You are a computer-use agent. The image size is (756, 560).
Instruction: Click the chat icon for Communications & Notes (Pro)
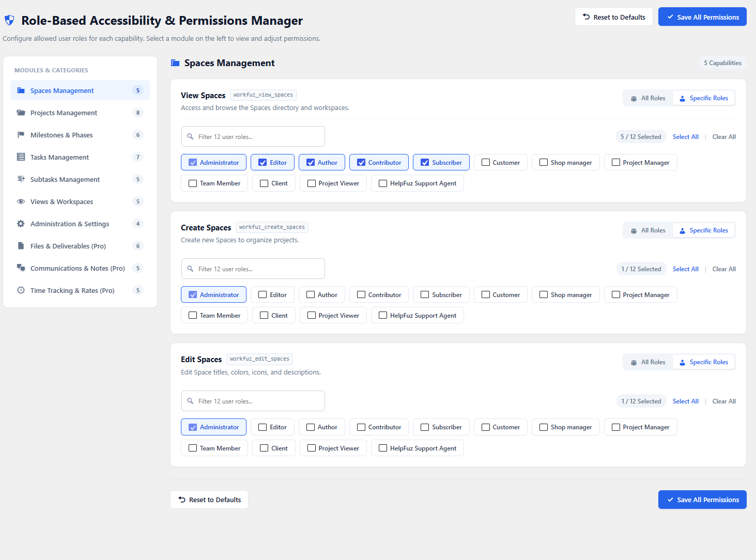click(21, 268)
